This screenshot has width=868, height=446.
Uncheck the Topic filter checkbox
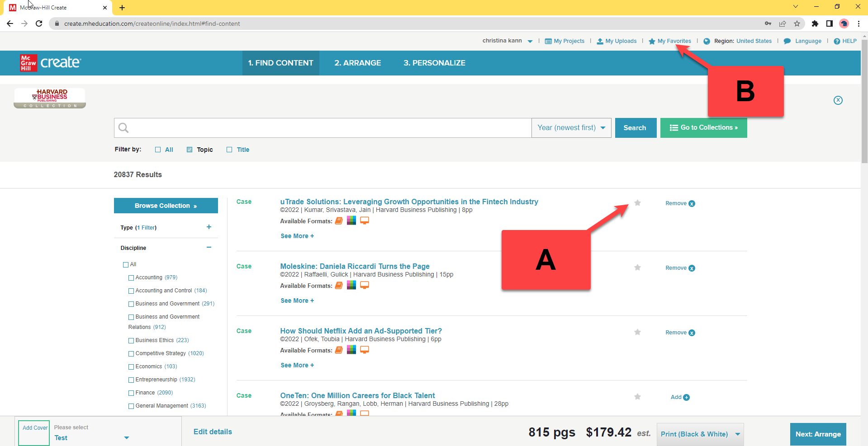click(x=190, y=150)
